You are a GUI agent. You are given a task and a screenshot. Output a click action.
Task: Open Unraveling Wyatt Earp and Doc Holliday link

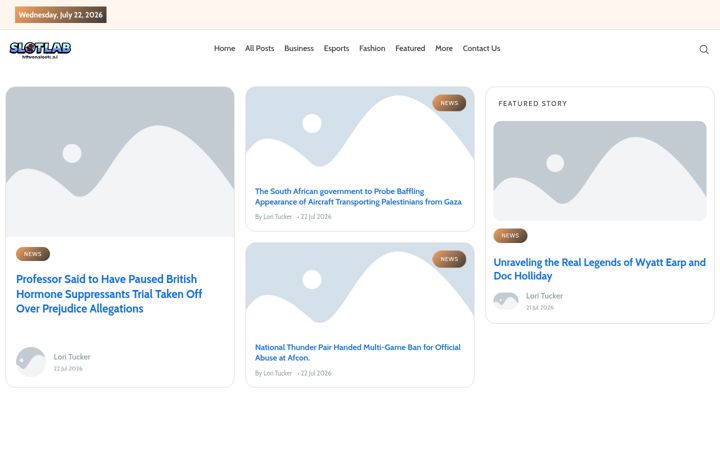click(599, 269)
